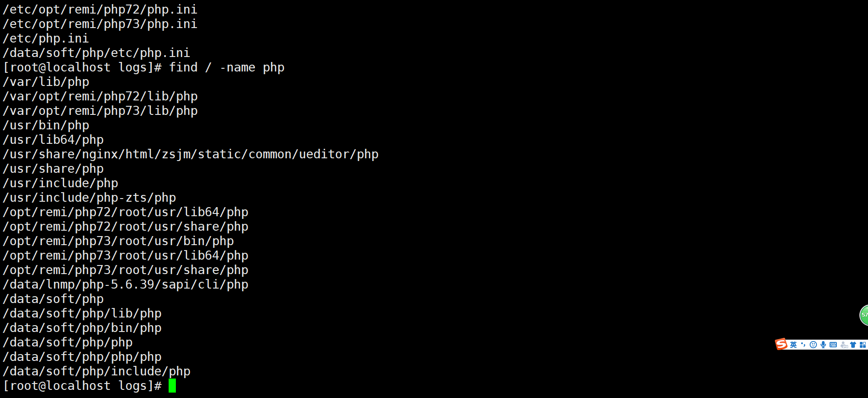Image resolution: width=868 pixels, height=398 pixels.
Task: Click the line /usr/bin/php
Action: click(x=46, y=125)
